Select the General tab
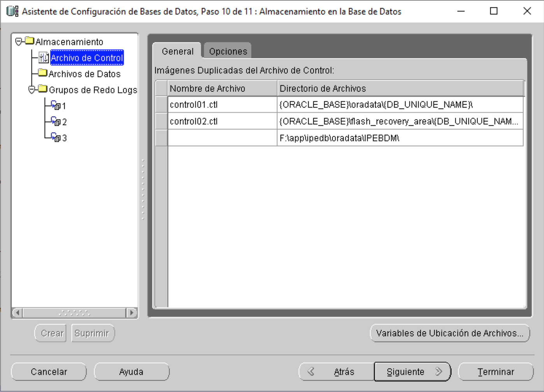Screen dimensions: 544x392 tap(177, 51)
